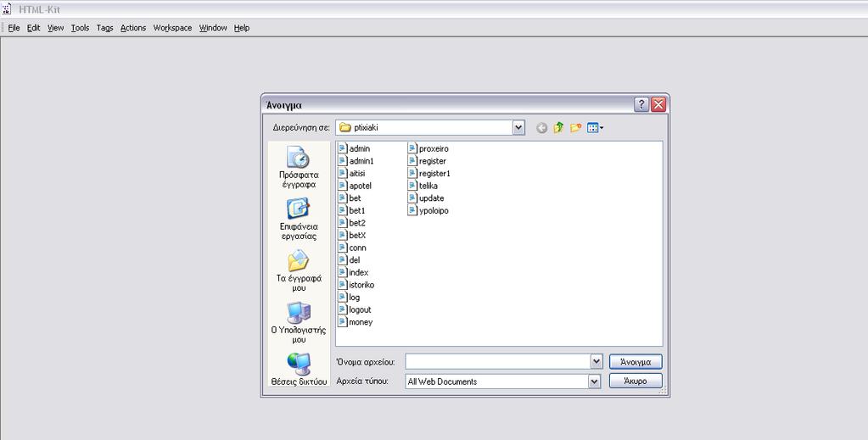Open the views menu icon
868x440 pixels.
[x=595, y=128]
